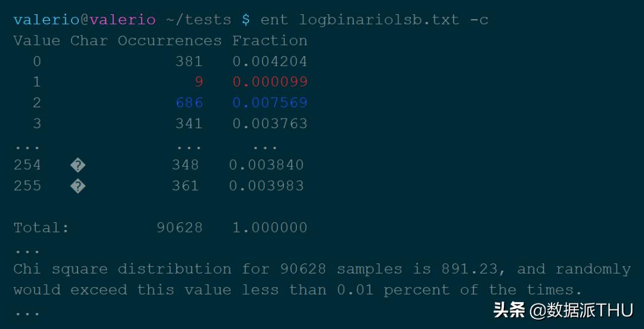Click the red fraction 0.000099

point(270,82)
